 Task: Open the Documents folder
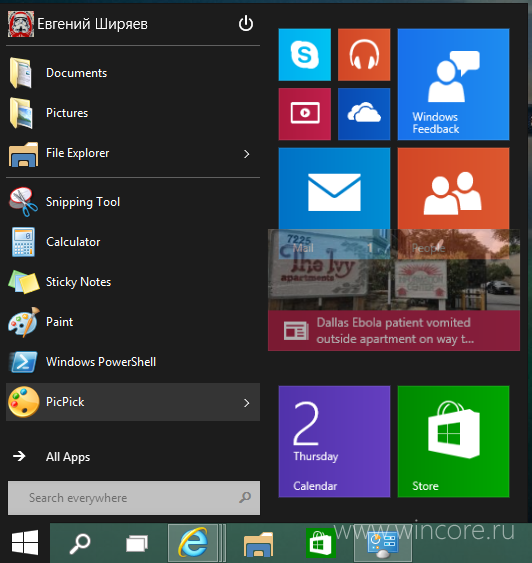pos(133,73)
